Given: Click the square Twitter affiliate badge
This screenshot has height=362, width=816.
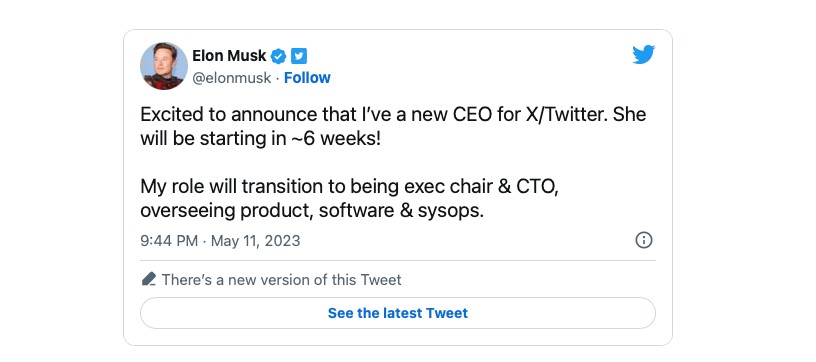Looking at the screenshot, I should [x=299, y=55].
